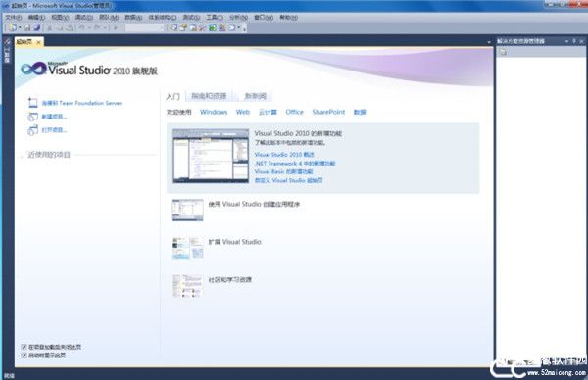
Task: Click the large Visual Studio 2010 new features thumbnail
Action: pyautogui.click(x=211, y=156)
